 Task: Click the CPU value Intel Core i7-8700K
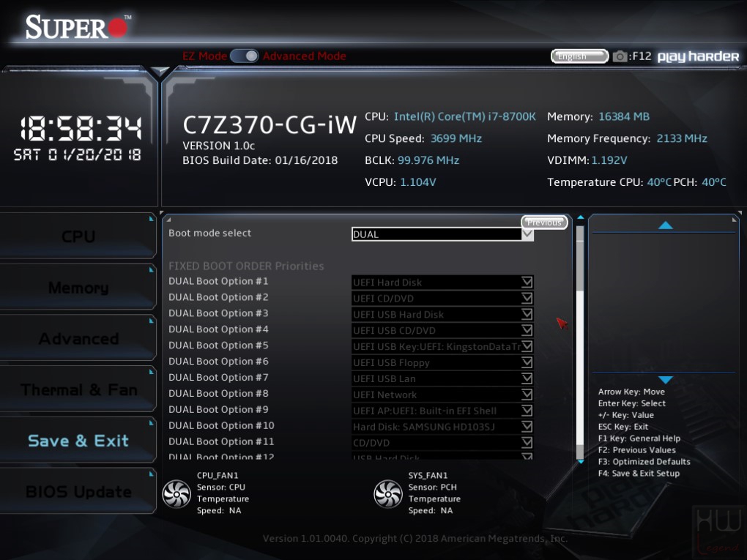pos(464,116)
